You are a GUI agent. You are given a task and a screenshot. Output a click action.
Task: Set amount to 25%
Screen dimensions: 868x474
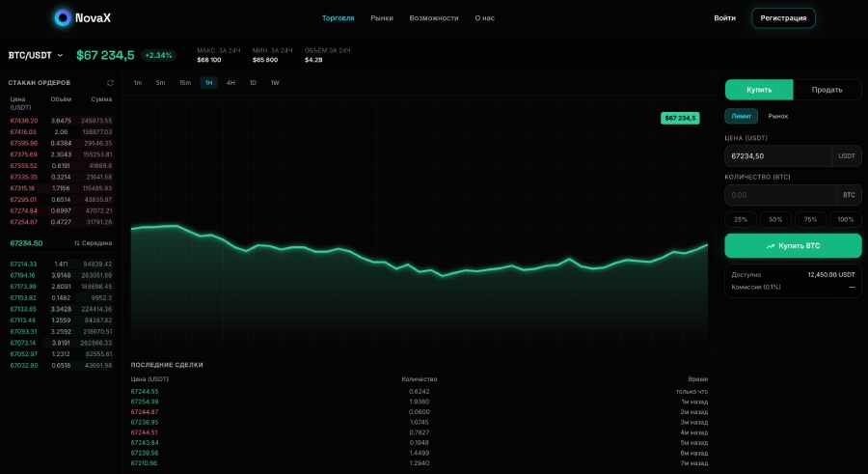click(741, 219)
